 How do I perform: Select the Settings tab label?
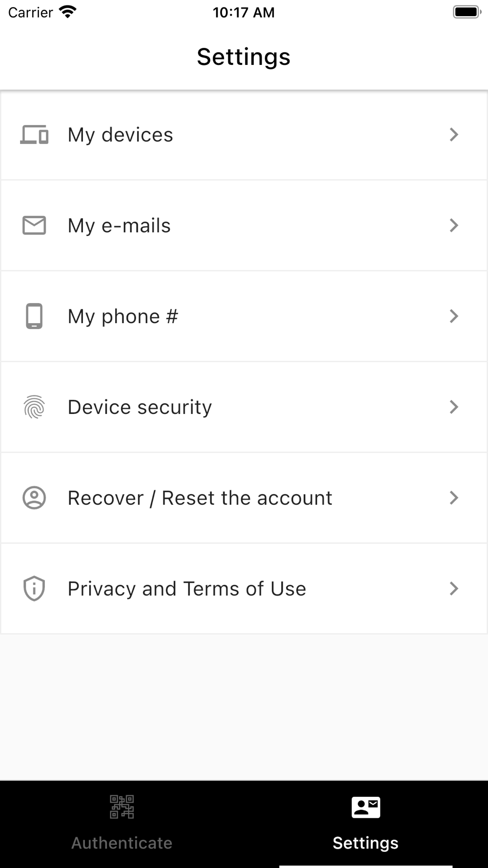(x=366, y=843)
